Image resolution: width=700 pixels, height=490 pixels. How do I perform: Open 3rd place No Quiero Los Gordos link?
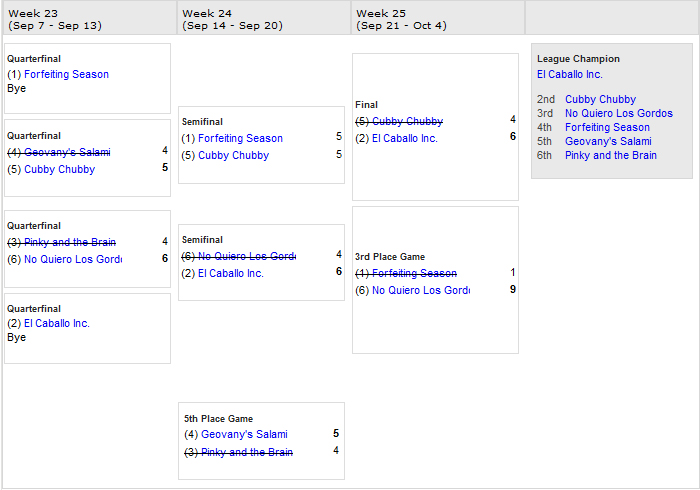(x=619, y=113)
